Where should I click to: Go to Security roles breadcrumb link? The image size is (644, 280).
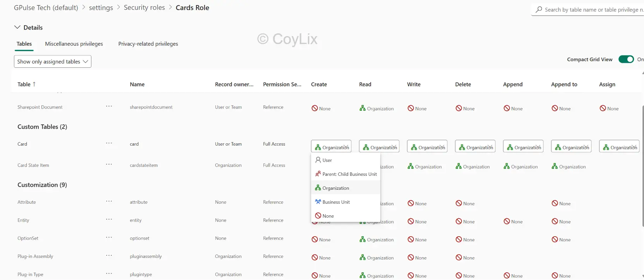[144, 8]
